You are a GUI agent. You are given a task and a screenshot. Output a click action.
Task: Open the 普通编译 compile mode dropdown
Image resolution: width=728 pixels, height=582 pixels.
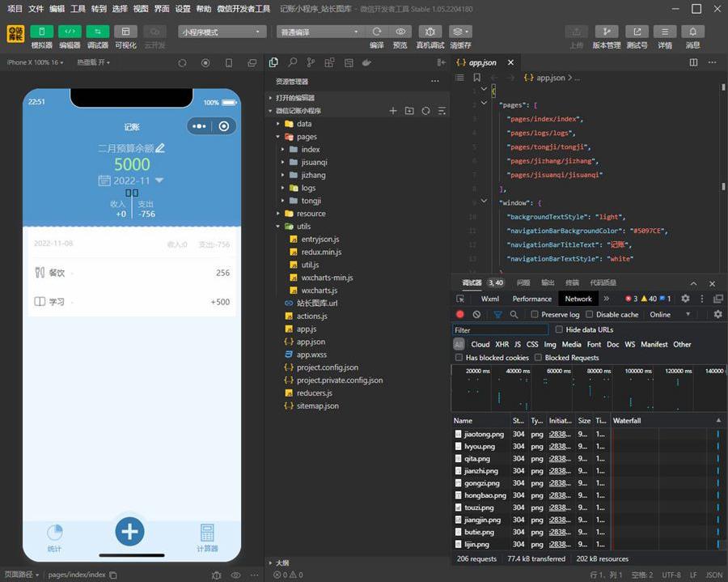point(320,32)
